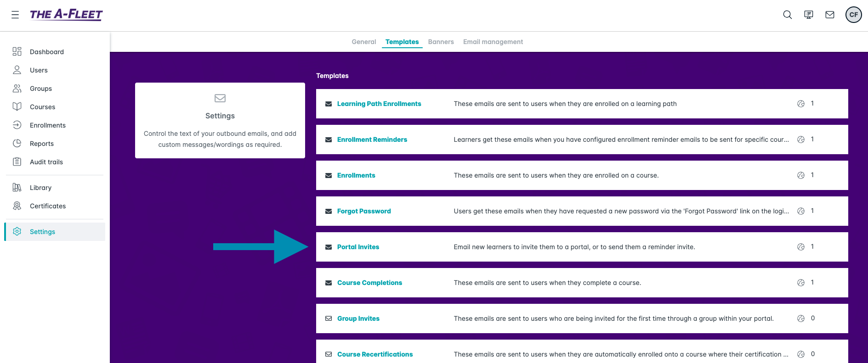Click the Certificates ribbon icon
The height and width of the screenshot is (363, 868).
click(17, 206)
